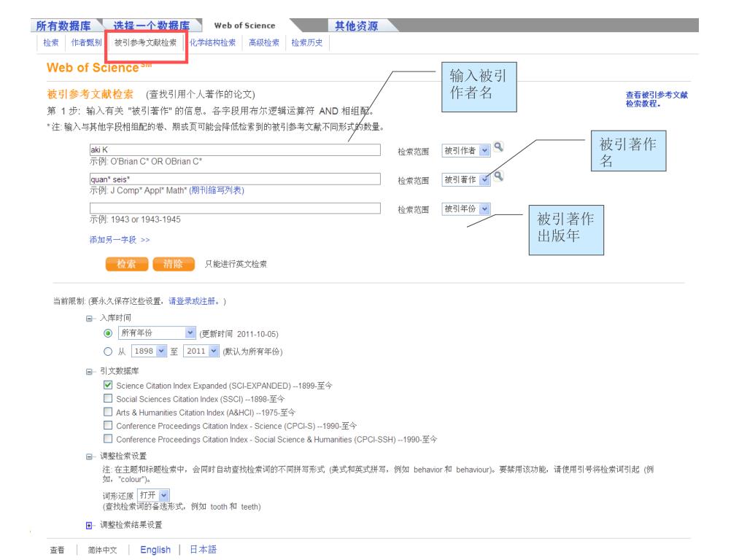Screen dimensions: 747x560
Task: Collapse the 入库时间 section
Action: coord(89,319)
